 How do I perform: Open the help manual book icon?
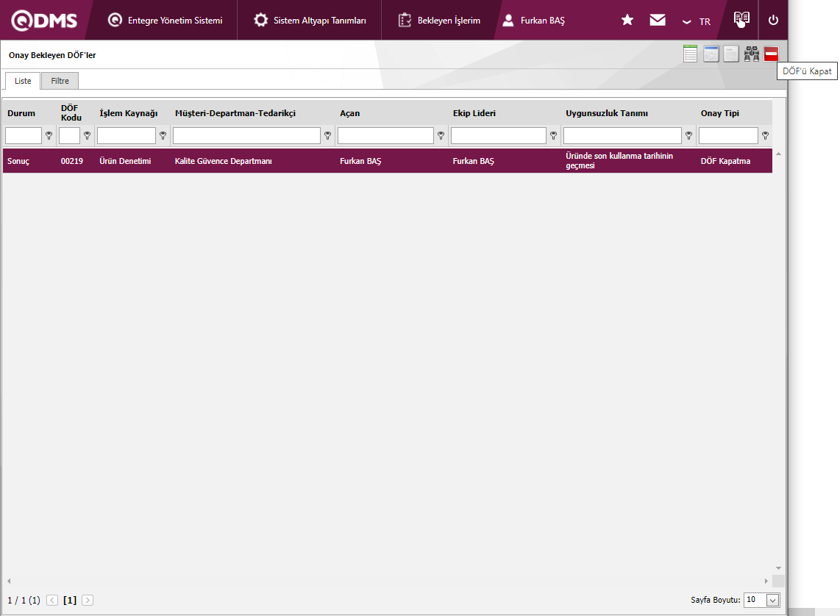coord(741,19)
